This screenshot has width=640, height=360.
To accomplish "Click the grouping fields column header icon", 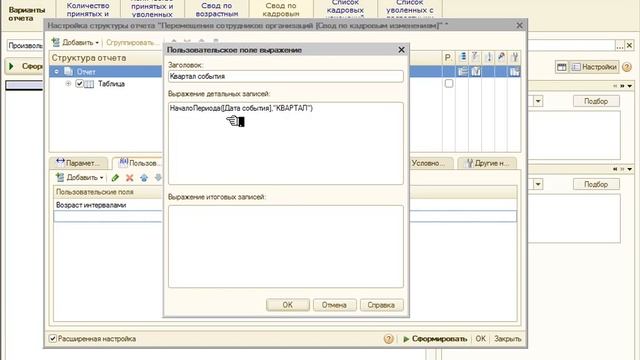I will pos(462,57).
